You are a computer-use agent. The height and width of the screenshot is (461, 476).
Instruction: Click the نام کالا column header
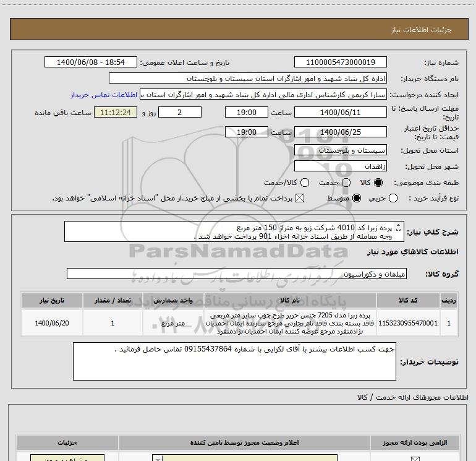tap(290, 300)
